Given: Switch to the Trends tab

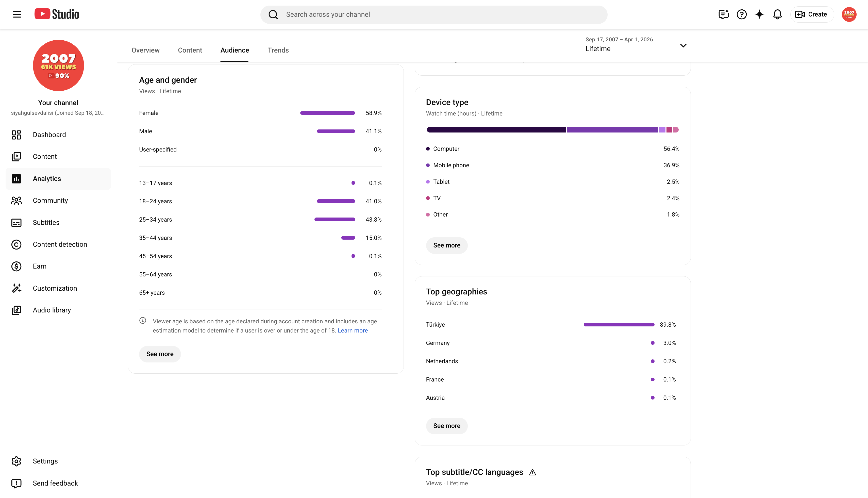Looking at the screenshot, I should (x=278, y=50).
